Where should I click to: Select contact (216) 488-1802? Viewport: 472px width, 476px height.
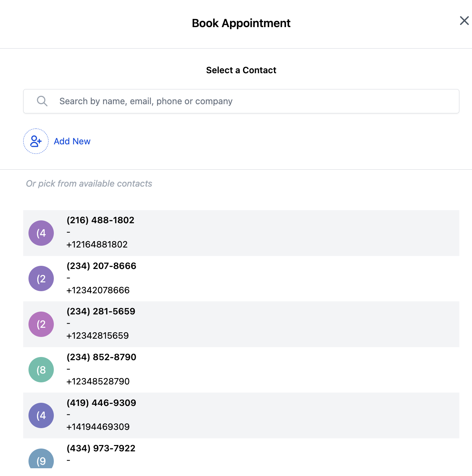[x=100, y=220]
